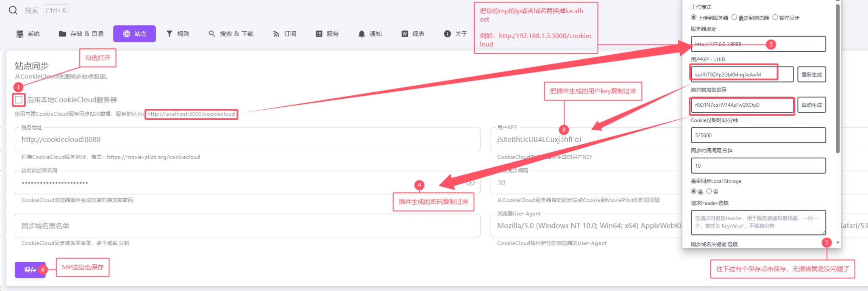Select 否 for Local Storage sync
Viewport: 868px width, 291px height.
pos(709,191)
